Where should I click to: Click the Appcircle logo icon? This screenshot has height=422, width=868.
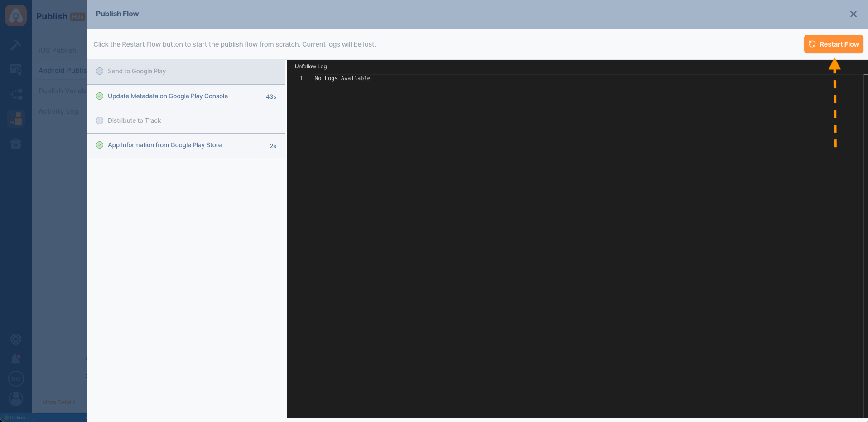[16, 15]
